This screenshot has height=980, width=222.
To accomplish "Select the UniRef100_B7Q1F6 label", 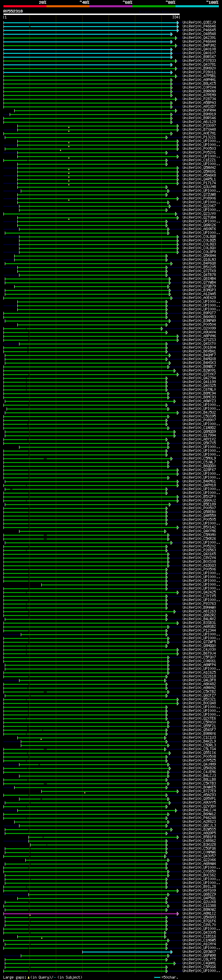I will (x=199, y=921).
